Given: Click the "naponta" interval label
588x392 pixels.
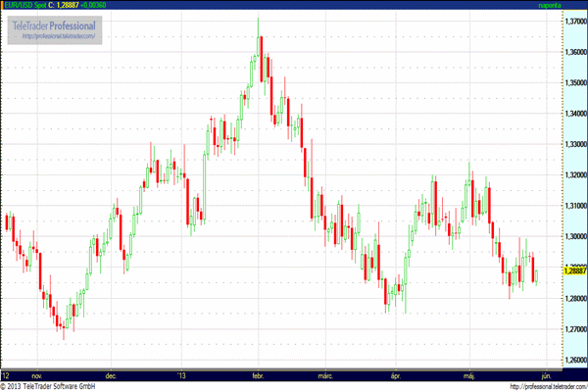Looking at the screenshot, I should click(x=563, y=6).
